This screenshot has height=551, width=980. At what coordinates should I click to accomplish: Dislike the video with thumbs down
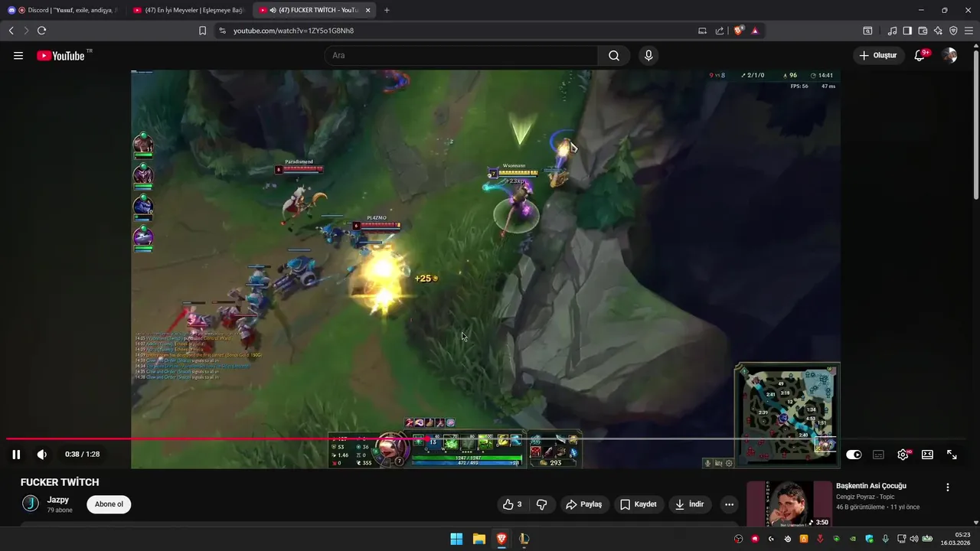(x=542, y=504)
